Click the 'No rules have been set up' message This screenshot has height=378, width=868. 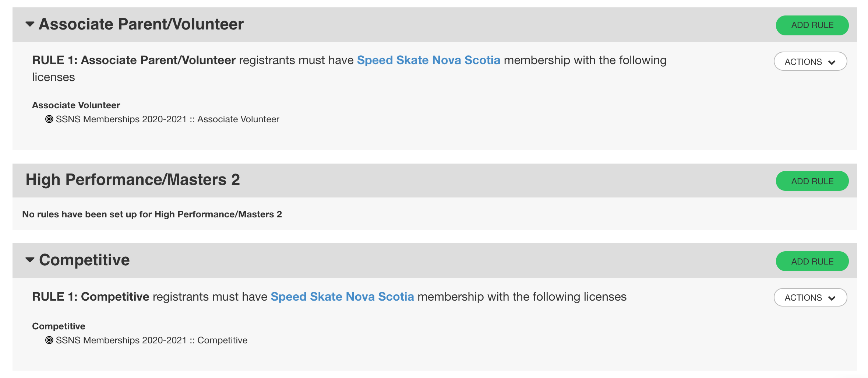pos(152,214)
